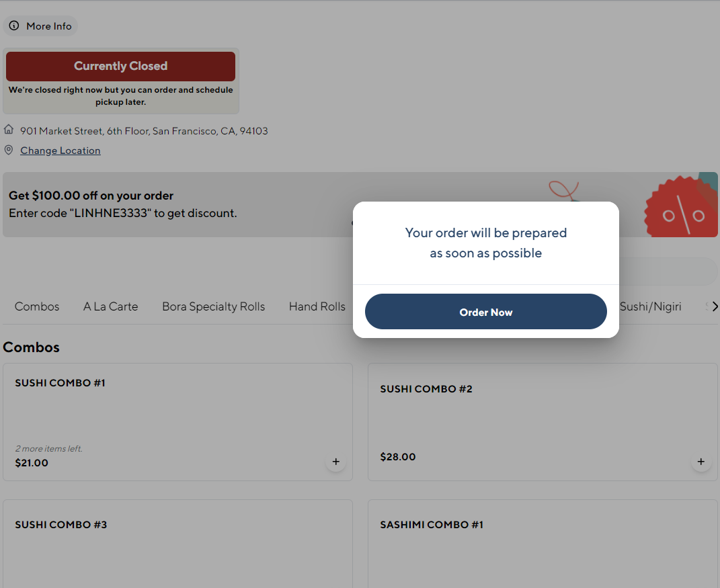Select the Hand Rolls tab
Image resolution: width=720 pixels, height=588 pixels.
317,306
